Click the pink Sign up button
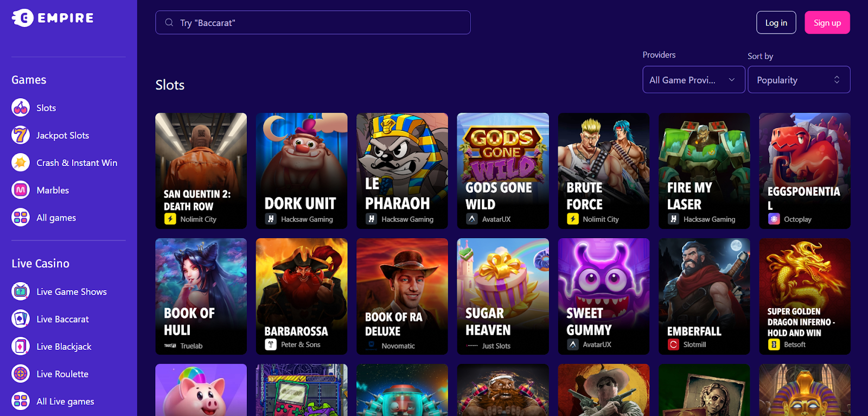 click(827, 23)
